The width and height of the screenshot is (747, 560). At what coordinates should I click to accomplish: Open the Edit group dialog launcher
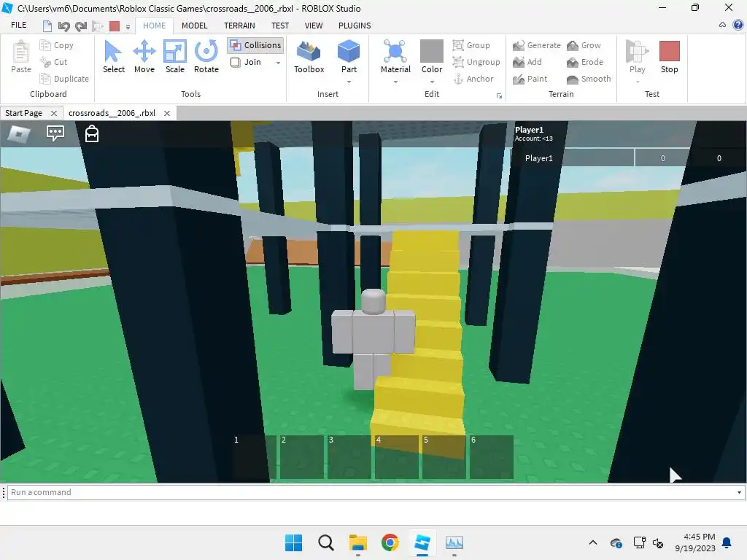(x=499, y=96)
